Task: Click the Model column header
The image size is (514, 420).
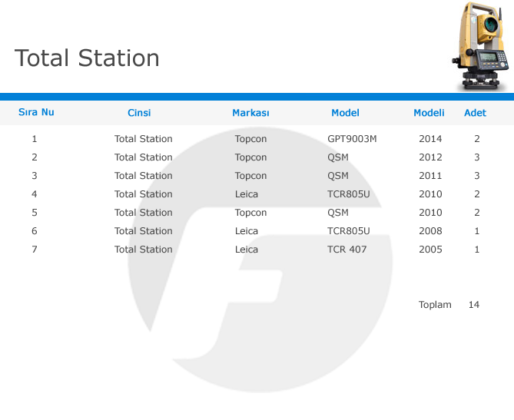Action: pyautogui.click(x=345, y=113)
